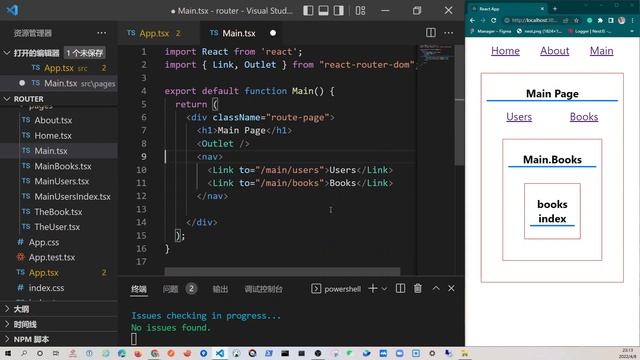The height and width of the screenshot is (360, 640).
Task: Open Main.tsx in the file tree
Action: coord(51,151)
